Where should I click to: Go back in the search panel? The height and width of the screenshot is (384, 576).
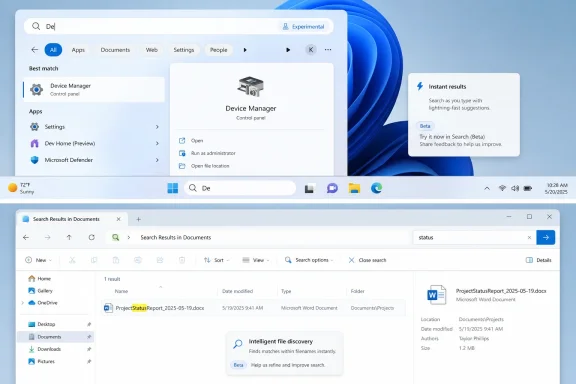(x=35, y=50)
